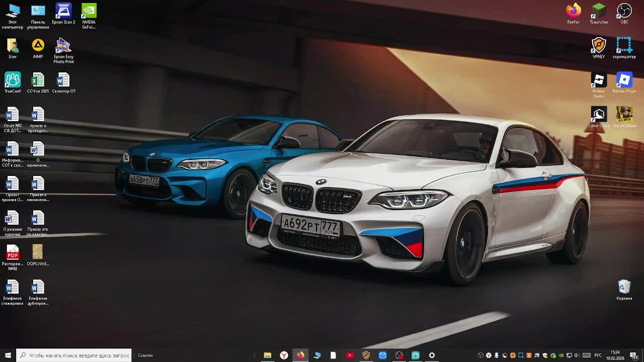Select the 'О режиме курения' document
This screenshot has width=644, height=362.
(13, 223)
